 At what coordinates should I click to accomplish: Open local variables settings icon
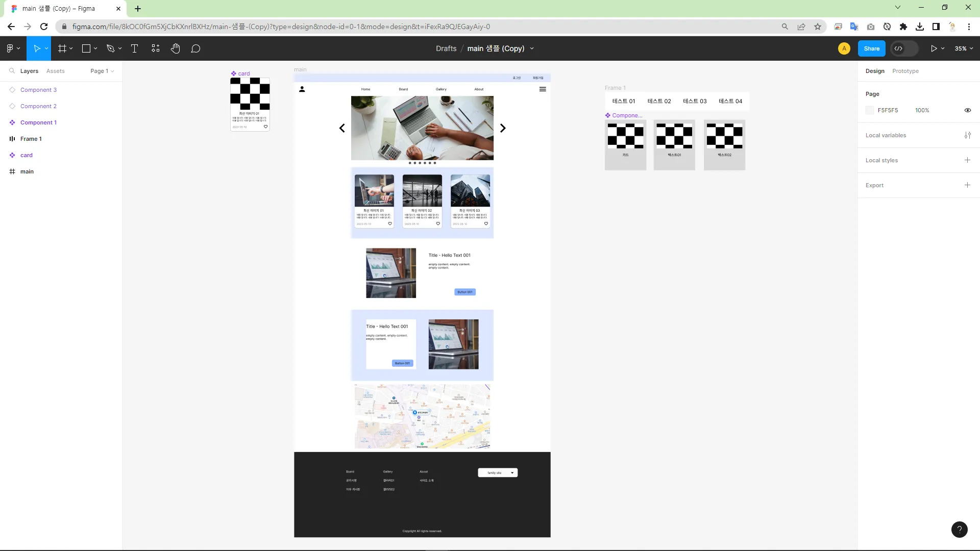(967, 135)
